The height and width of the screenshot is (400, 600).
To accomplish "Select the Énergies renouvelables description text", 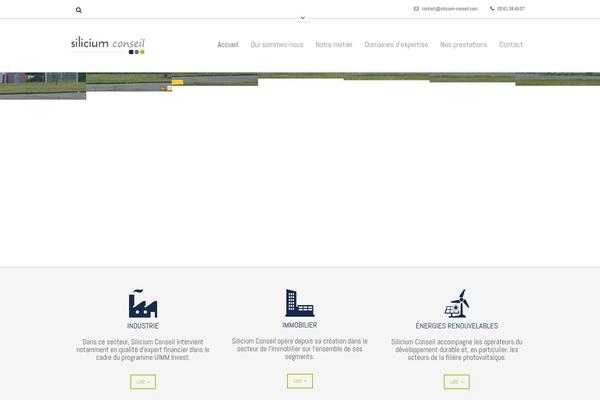I will pos(457,350).
